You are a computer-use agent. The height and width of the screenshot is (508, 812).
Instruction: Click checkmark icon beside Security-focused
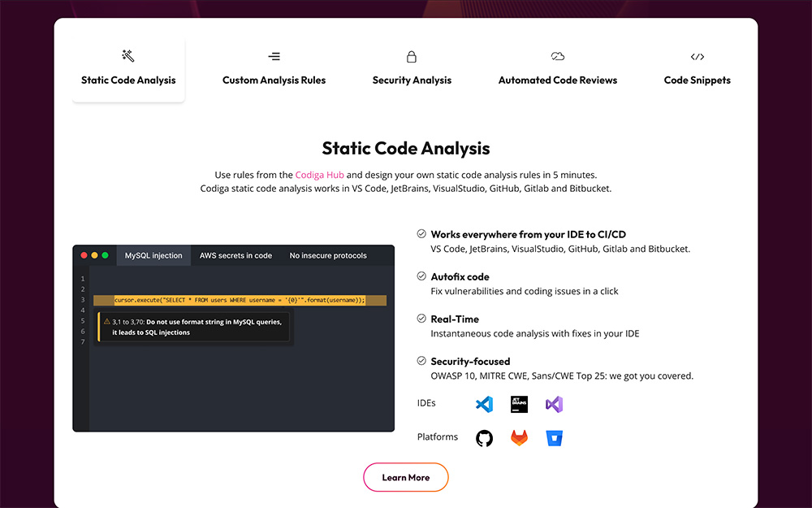[421, 361]
